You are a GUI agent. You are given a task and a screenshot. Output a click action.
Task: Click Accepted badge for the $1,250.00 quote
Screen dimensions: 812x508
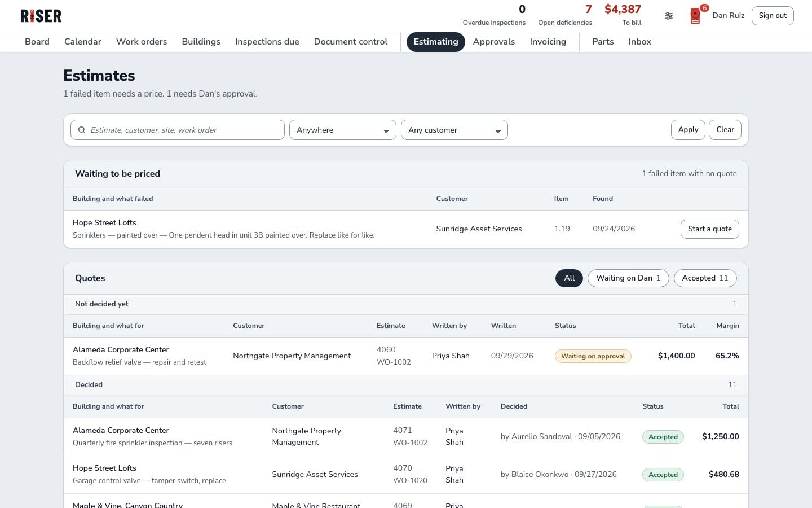[x=663, y=437]
